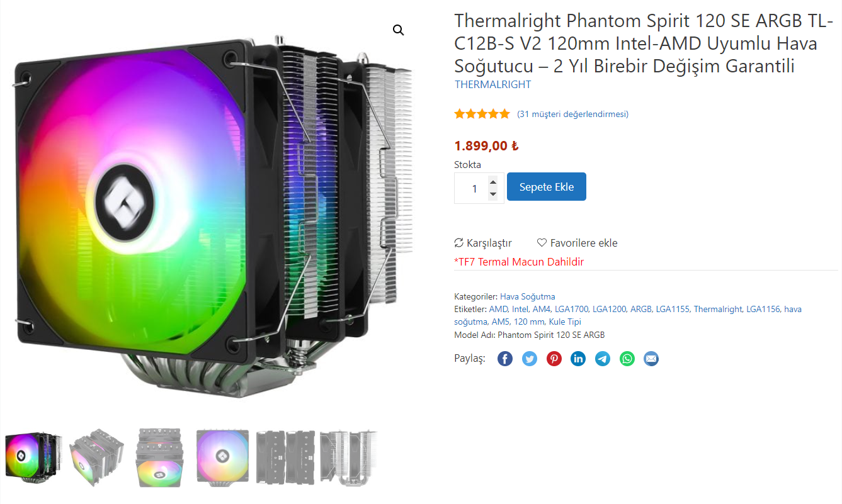Screen dimensions: 842x504
Task: Share via WhatsApp icon
Action: click(627, 359)
